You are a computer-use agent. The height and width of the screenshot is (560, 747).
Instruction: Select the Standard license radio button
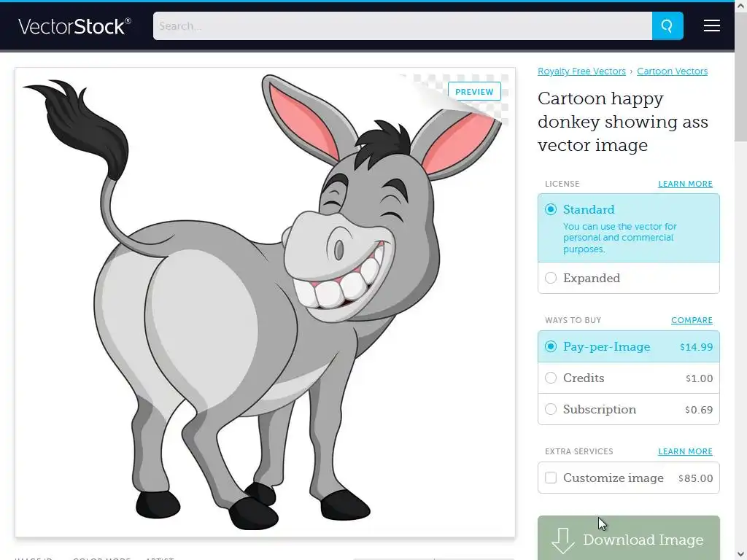[x=551, y=209]
